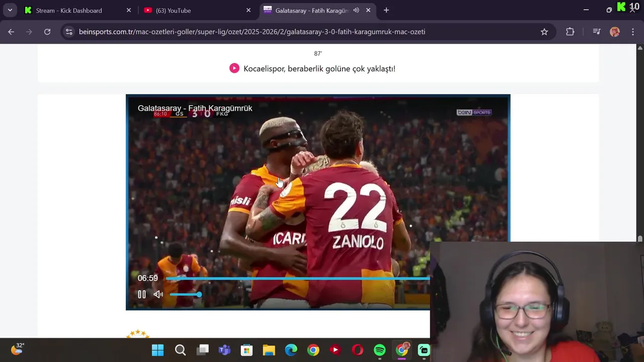Image resolution: width=644 pixels, height=362 pixels.
Task: Play the Kocaelispor 87' highlight clip
Action: pos(234,68)
